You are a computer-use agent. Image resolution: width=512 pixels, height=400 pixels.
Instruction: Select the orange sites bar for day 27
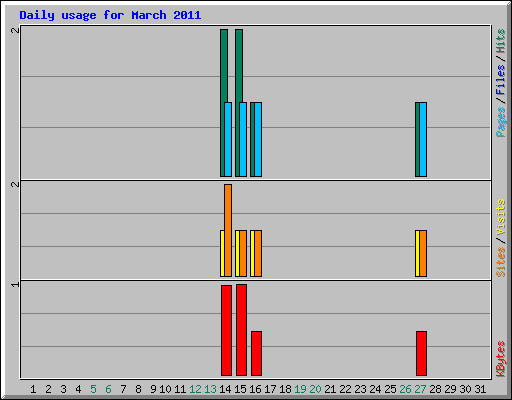[x=423, y=253]
